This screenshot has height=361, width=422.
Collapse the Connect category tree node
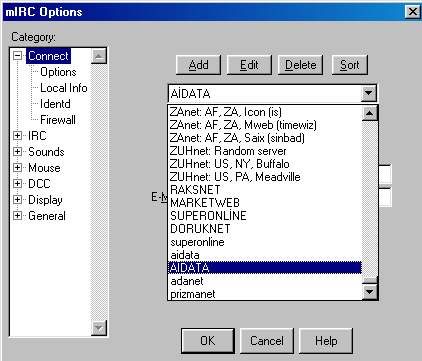pyautogui.click(x=17, y=55)
